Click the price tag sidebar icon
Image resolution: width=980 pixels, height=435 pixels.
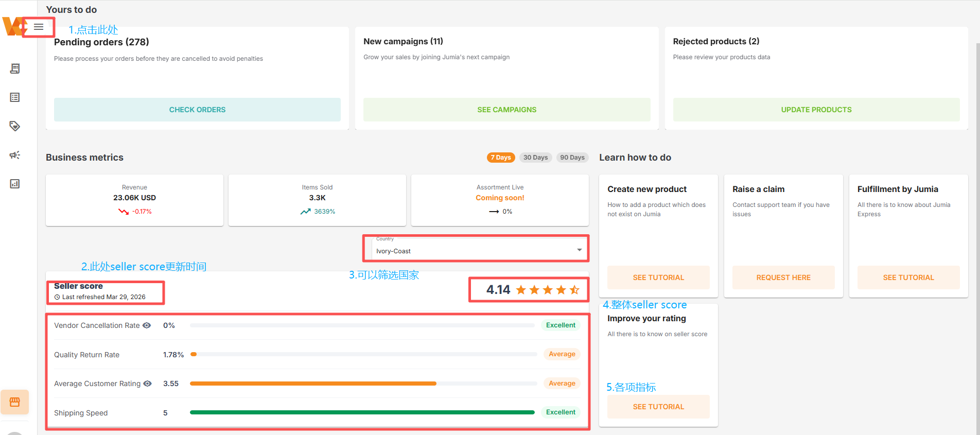coord(15,126)
